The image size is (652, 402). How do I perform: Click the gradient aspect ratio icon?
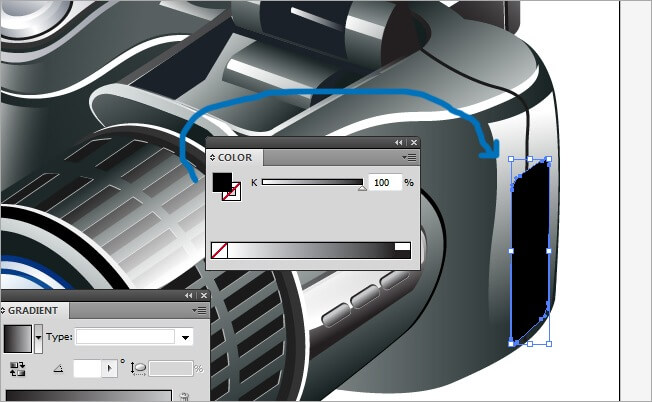coord(138,369)
